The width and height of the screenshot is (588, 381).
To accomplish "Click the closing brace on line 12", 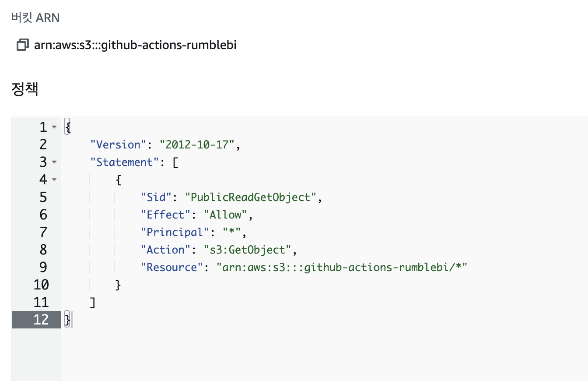I will click(x=67, y=320).
